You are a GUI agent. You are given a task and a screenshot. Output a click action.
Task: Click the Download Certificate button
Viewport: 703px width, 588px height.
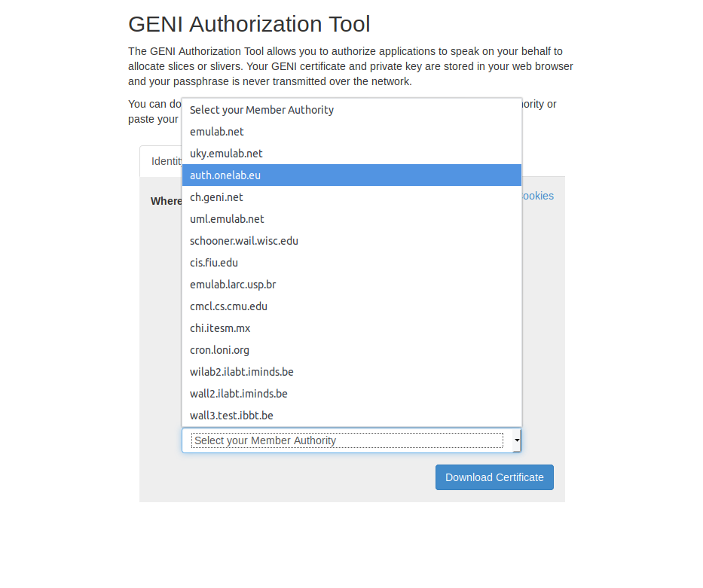pos(494,477)
